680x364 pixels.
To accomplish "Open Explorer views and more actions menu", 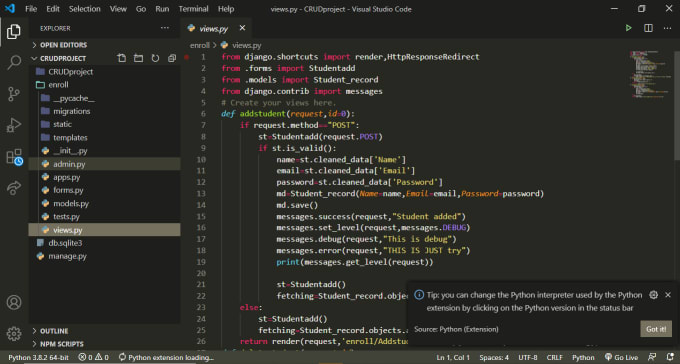I will pos(165,28).
